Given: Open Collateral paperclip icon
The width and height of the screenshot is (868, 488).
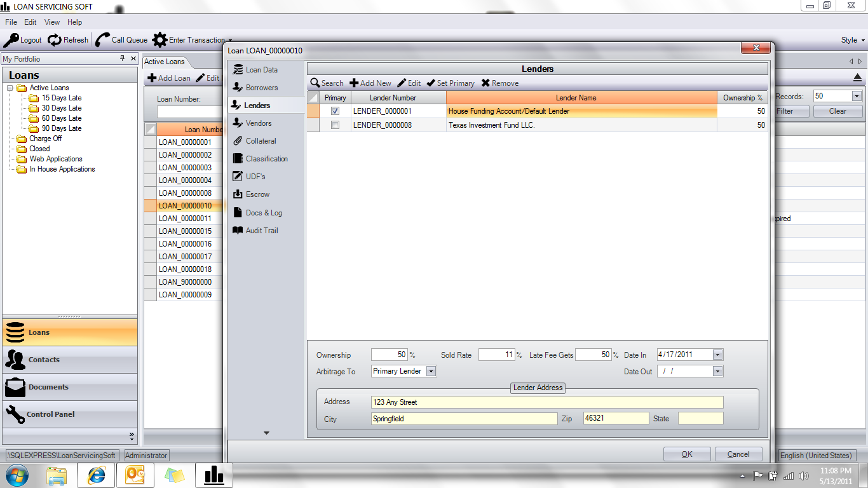Looking at the screenshot, I should click(238, 141).
